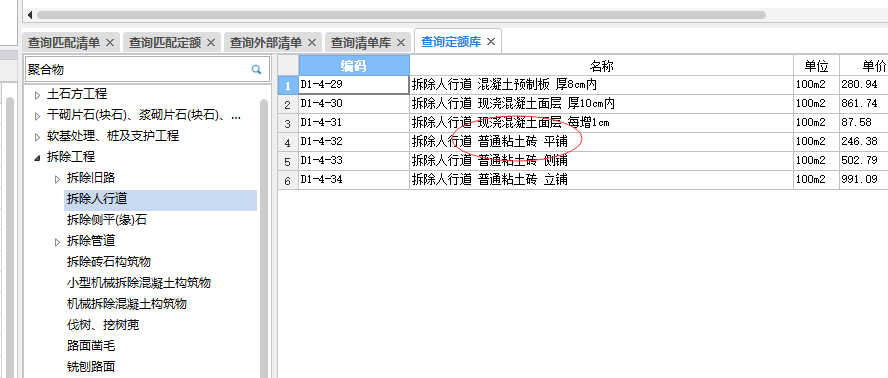Screen dimensions: 888x378
Task: Click code cell D1-4-33
Action: [354, 160]
